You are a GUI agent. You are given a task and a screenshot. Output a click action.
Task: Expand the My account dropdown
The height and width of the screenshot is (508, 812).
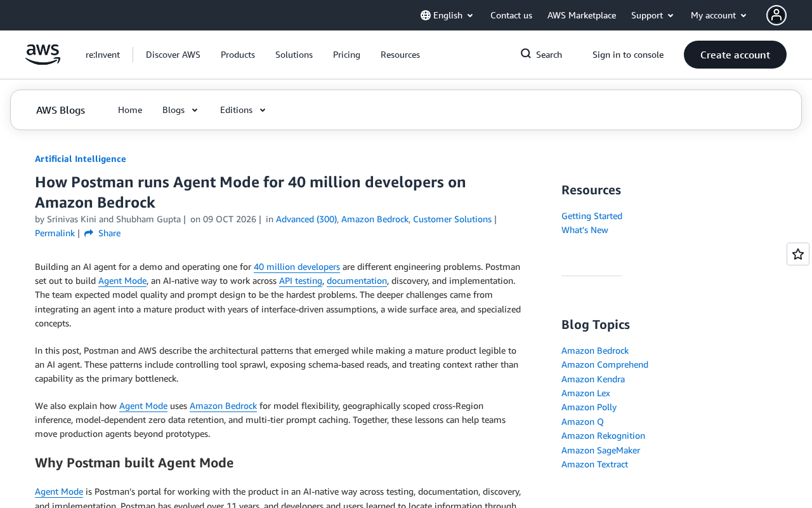pyautogui.click(x=719, y=15)
